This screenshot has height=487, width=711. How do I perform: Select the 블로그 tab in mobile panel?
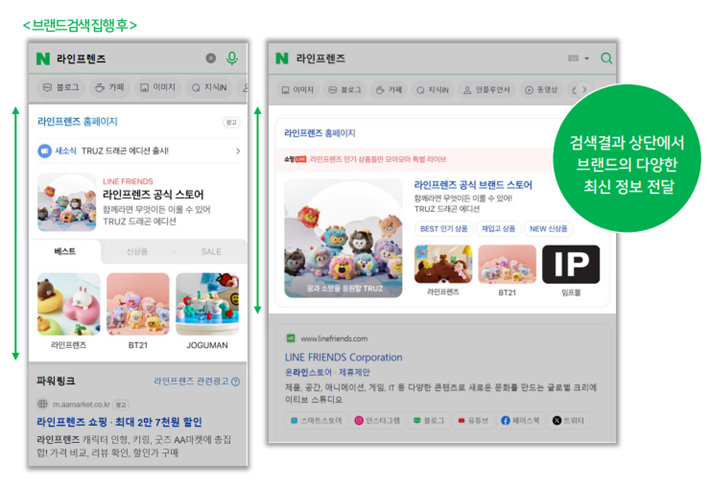[61, 87]
